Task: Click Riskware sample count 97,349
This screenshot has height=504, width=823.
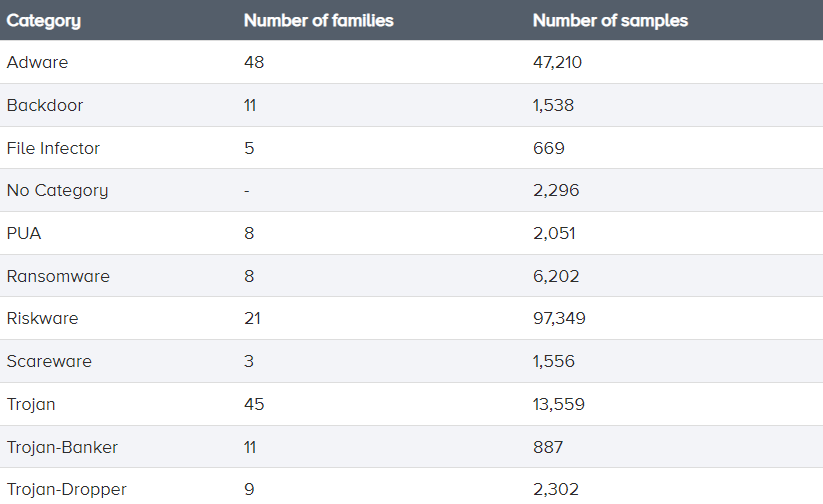Action: point(559,318)
